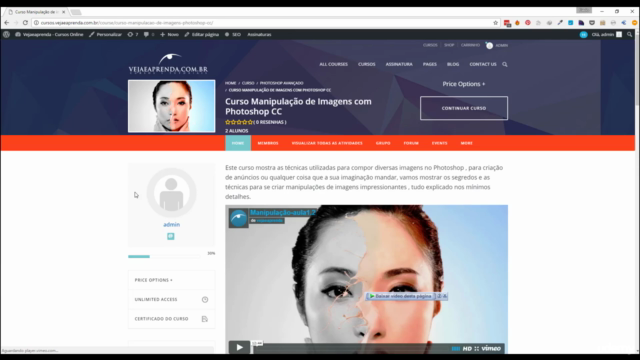Image resolution: width=640 pixels, height=360 pixels.
Task: Click the comments bubble icon in admin bar
Action: click(146, 35)
